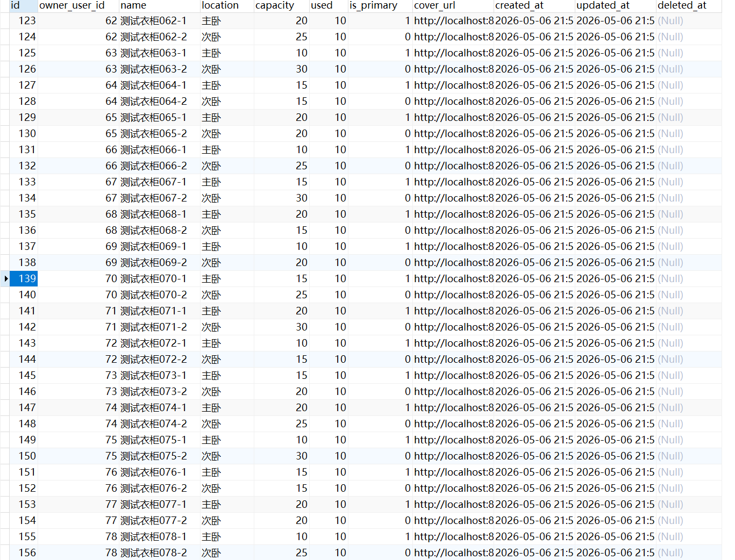The image size is (735, 560).
Task: Select the cover_url column header
Action: [453, 5]
